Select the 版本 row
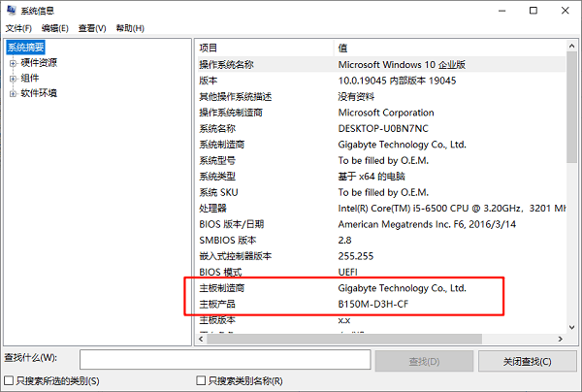Image resolution: width=582 pixels, height=392 pixels. tap(380, 81)
